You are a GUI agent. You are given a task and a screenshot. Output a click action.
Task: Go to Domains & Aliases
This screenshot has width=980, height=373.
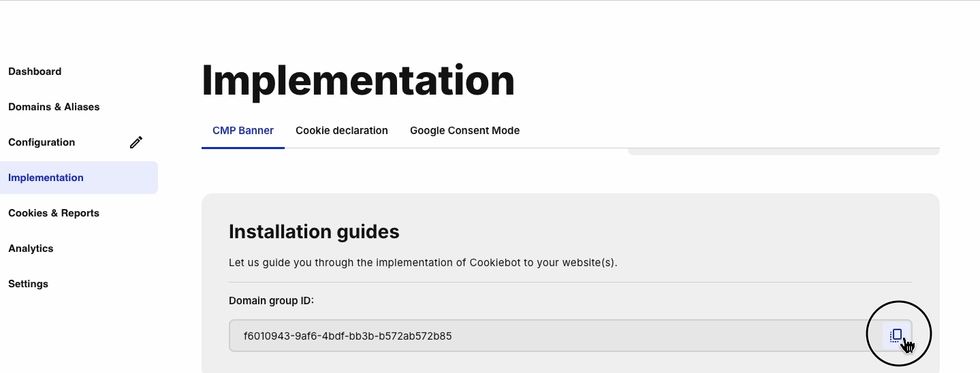tap(54, 107)
